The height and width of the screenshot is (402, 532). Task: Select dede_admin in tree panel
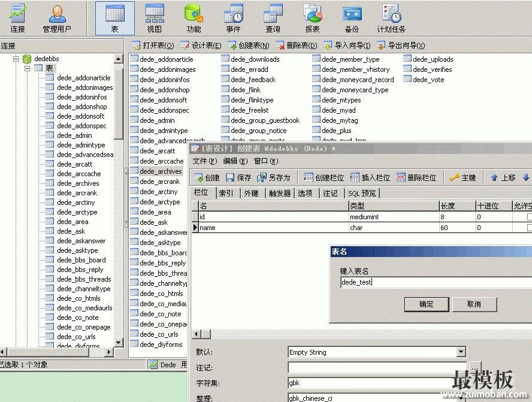click(74, 135)
